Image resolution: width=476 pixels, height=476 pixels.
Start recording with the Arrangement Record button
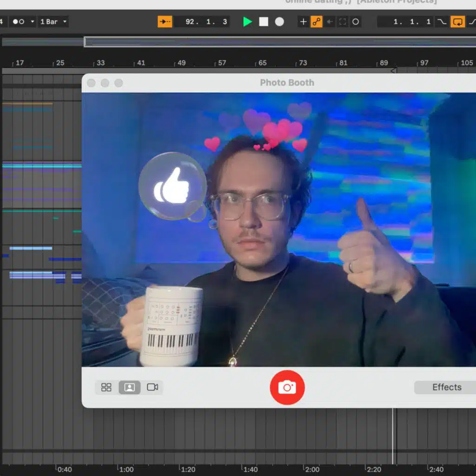[x=279, y=22]
